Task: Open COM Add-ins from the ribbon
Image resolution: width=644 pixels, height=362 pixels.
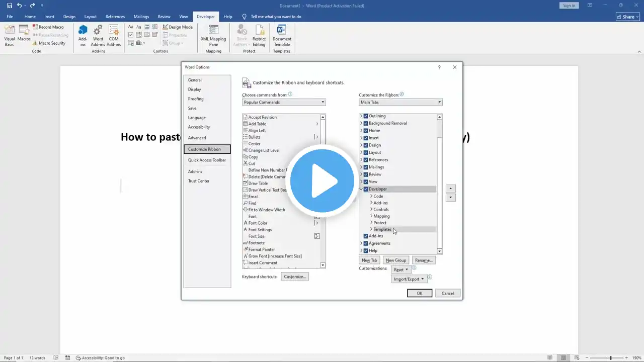Action: click(x=114, y=35)
